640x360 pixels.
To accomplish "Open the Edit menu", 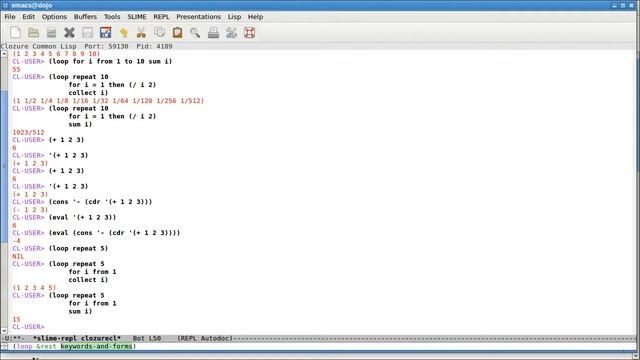I will tap(28, 17).
